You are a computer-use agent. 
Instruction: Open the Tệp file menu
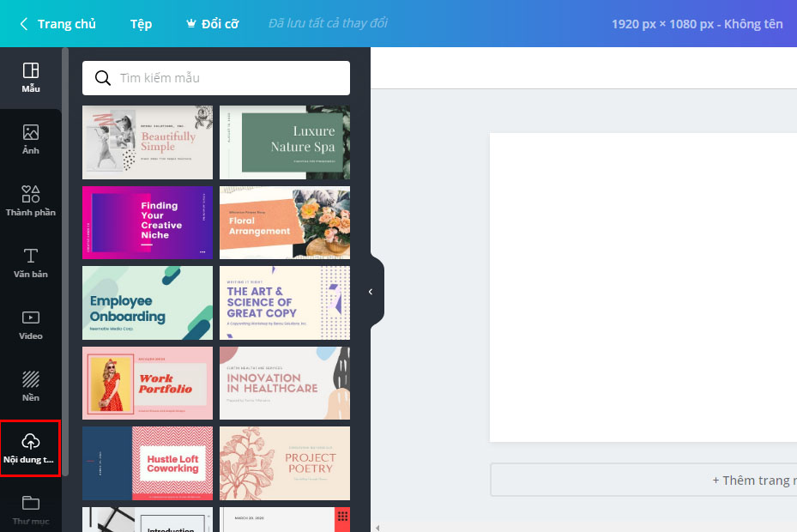[142, 24]
